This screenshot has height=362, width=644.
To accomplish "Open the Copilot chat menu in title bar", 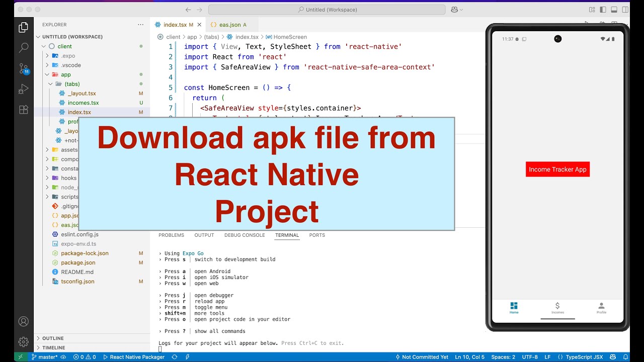I will 457,10.
